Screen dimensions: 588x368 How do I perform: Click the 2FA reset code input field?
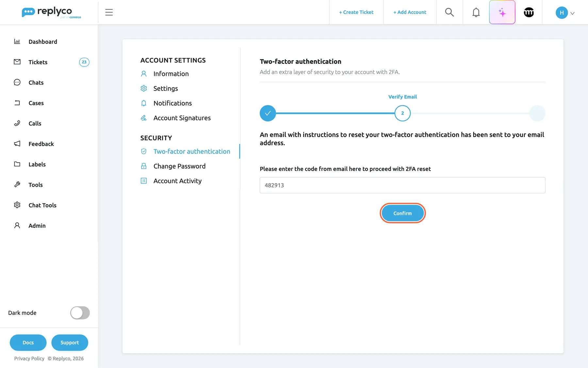(x=402, y=185)
